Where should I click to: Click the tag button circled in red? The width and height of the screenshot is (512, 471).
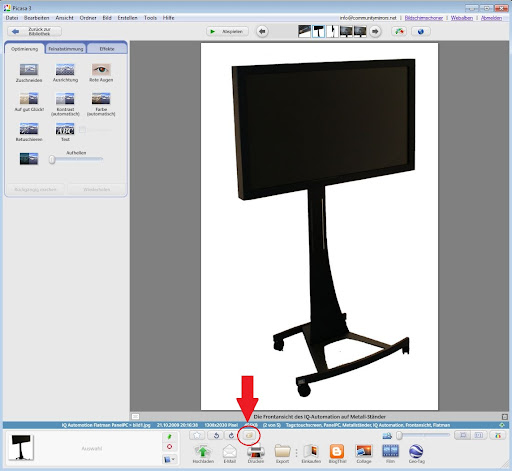pyautogui.click(x=249, y=435)
